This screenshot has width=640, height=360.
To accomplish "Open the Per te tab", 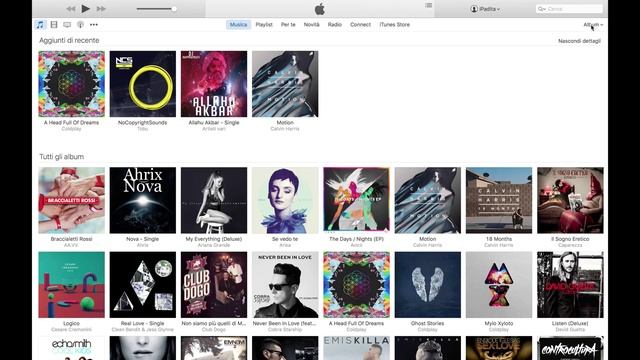I will tap(288, 24).
